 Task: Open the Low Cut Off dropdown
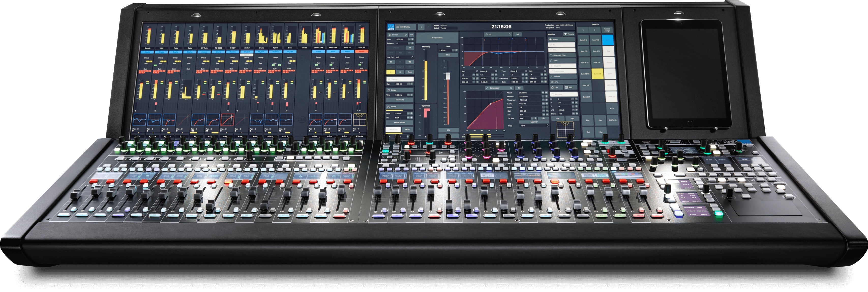click(405, 57)
